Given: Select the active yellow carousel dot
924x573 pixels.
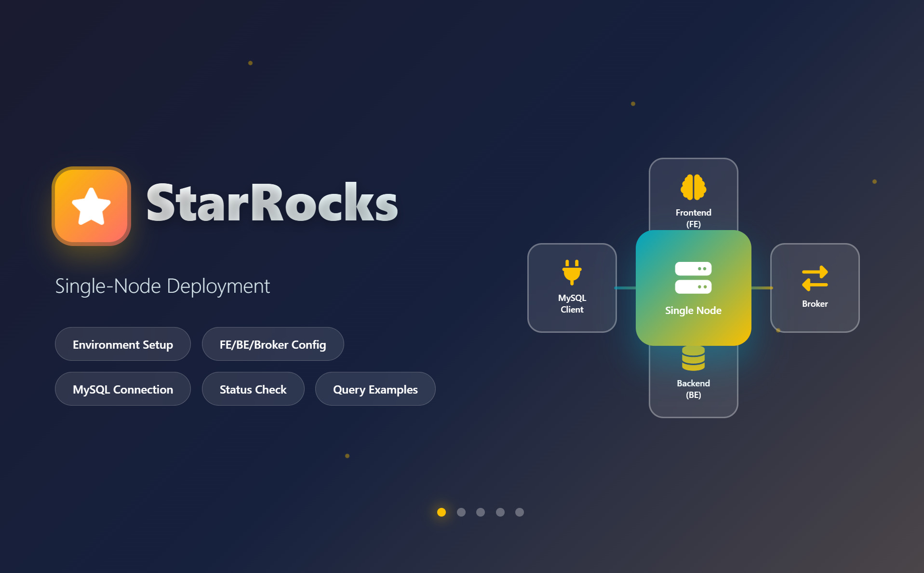Looking at the screenshot, I should click(442, 512).
